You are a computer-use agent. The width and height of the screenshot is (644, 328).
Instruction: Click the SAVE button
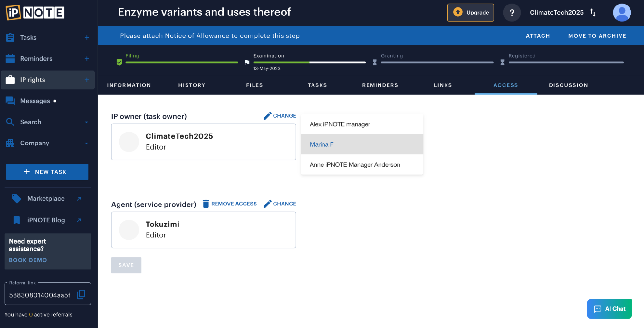click(x=126, y=265)
